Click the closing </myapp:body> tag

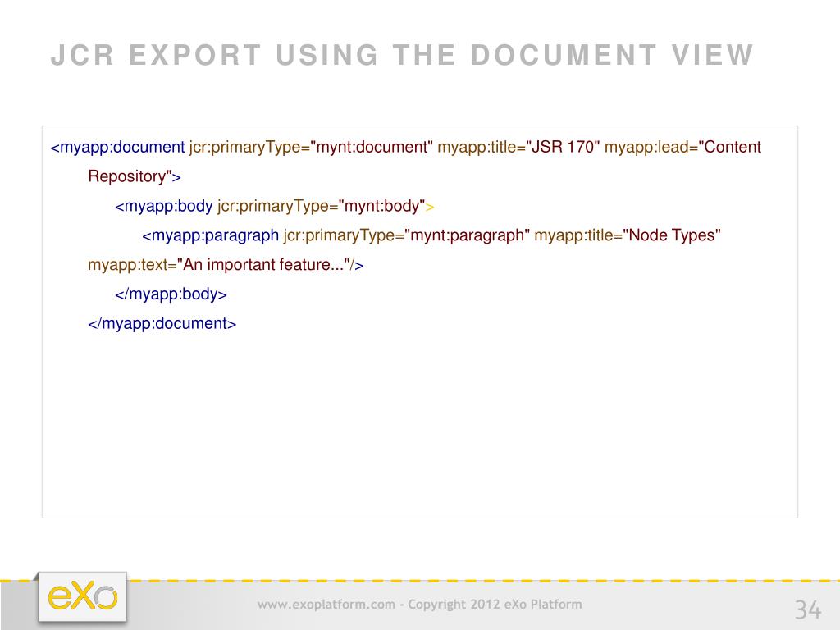click(171, 294)
